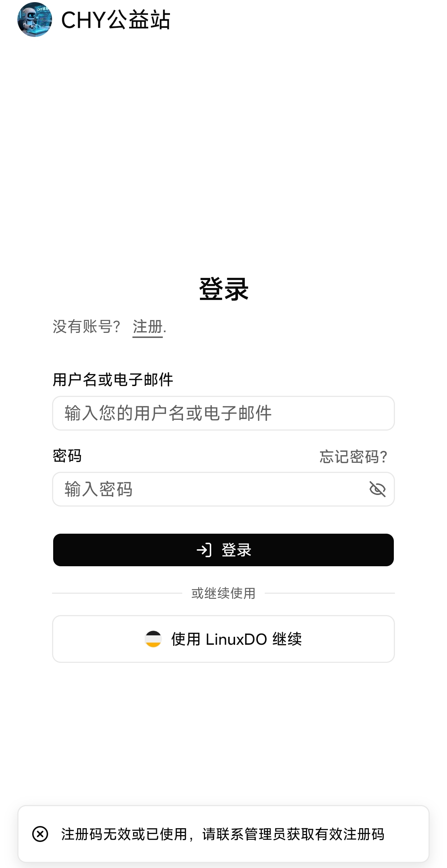Click the black 登录 submit button

tap(223, 550)
